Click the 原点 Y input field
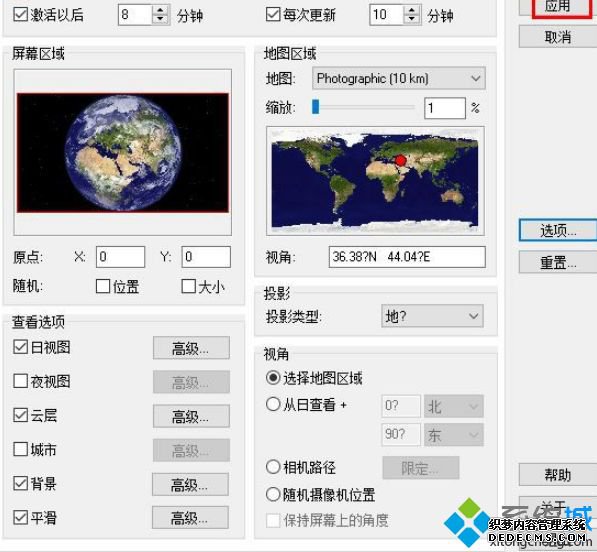597x552 pixels. 206,257
